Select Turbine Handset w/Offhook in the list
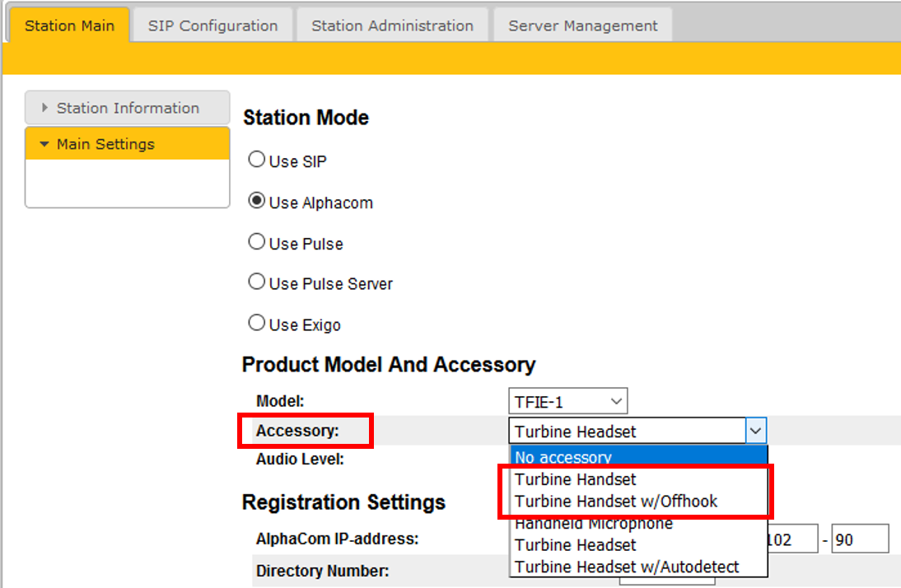The image size is (901, 588). tap(616, 501)
